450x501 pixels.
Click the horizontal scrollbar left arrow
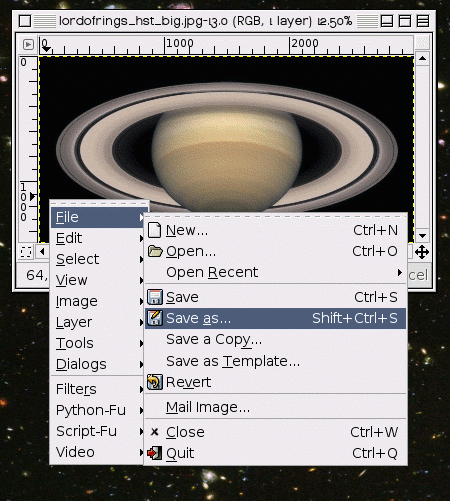click(42, 252)
